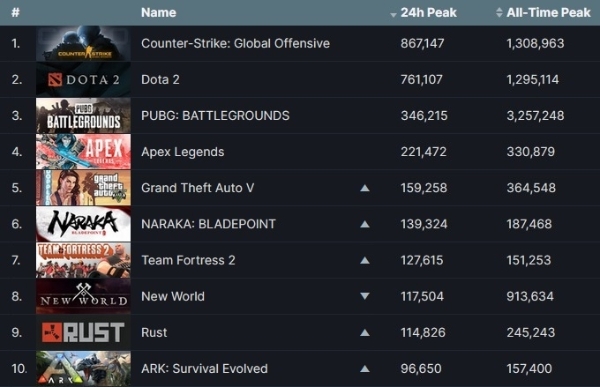Open the Dota 2 logo thumbnail
600x387 pixels.
[x=83, y=80]
